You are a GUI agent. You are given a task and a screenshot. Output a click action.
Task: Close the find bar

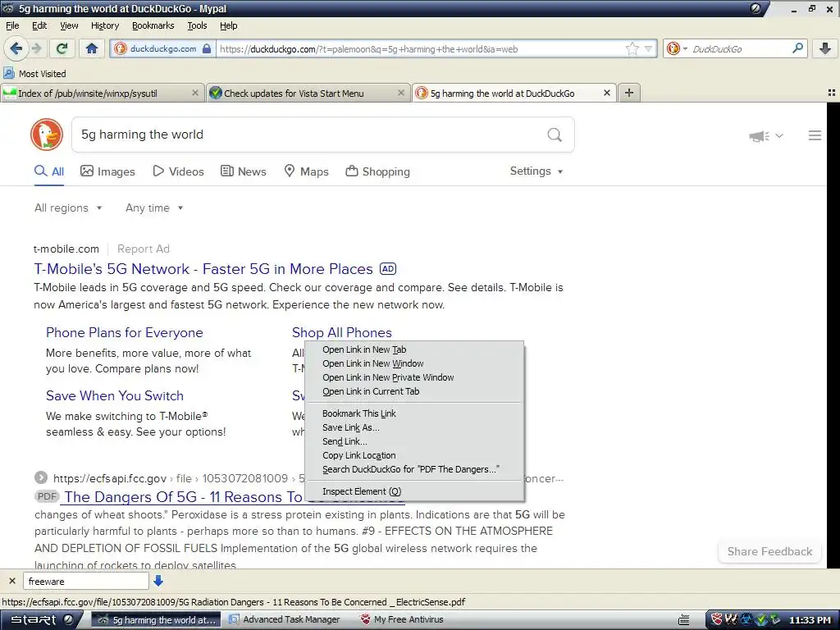coord(11,581)
